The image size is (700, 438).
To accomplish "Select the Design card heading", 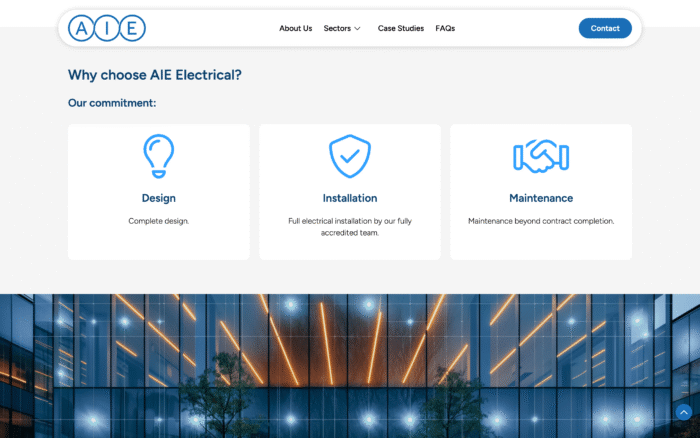I will tap(158, 198).
